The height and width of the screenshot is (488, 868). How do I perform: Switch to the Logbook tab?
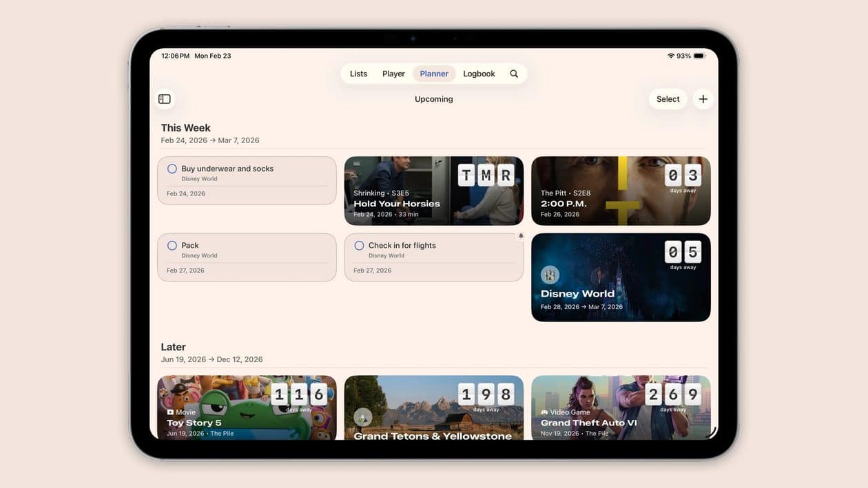click(478, 73)
